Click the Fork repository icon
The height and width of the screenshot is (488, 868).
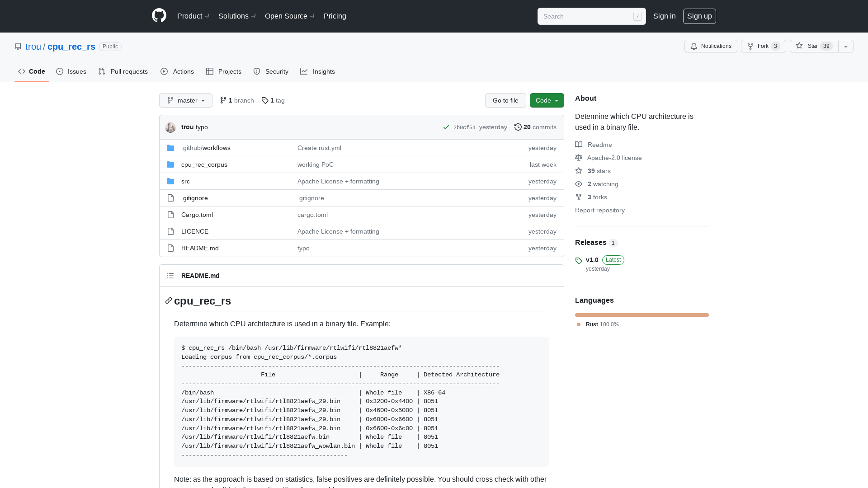tap(750, 46)
